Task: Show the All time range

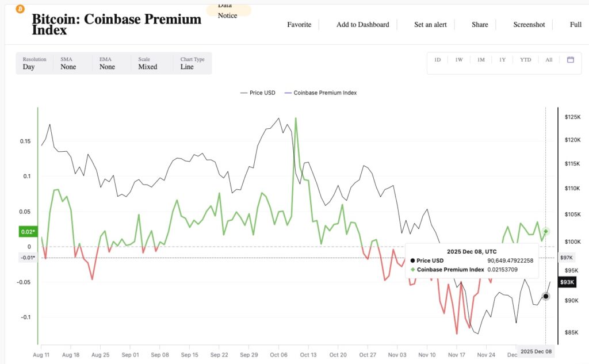Action: click(x=549, y=60)
